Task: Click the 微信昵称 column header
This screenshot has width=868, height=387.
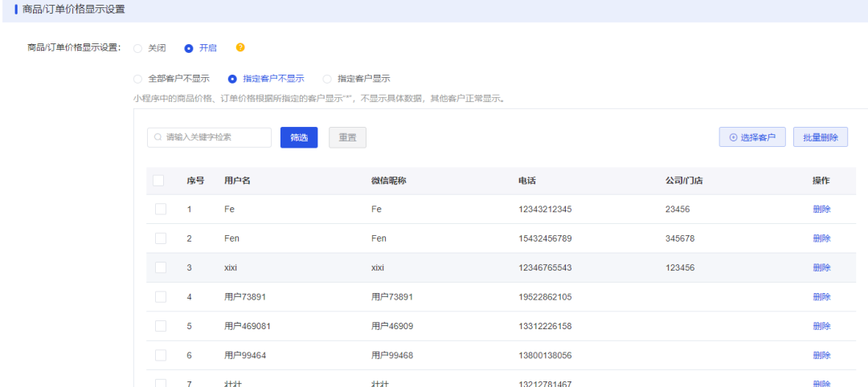Action: (389, 181)
